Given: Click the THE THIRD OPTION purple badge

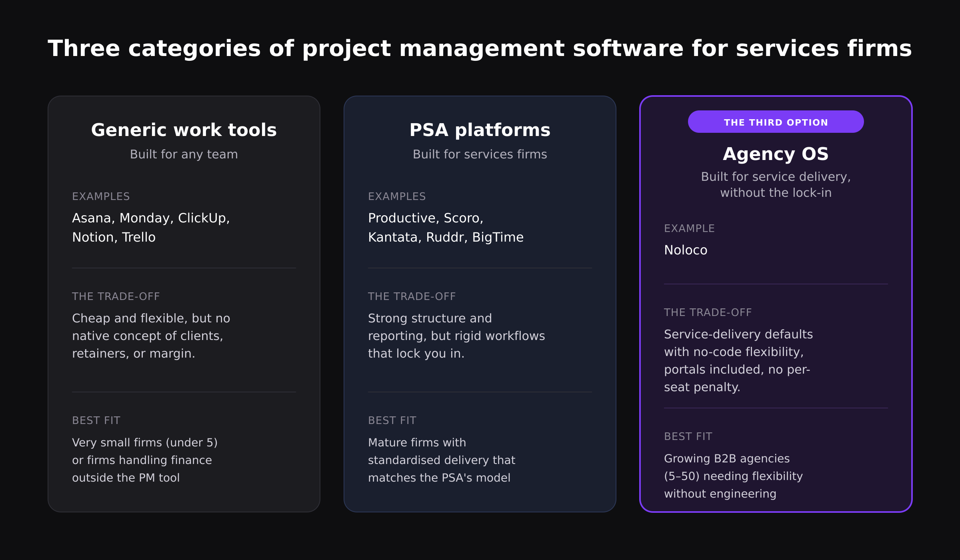Looking at the screenshot, I should click(776, 122).
